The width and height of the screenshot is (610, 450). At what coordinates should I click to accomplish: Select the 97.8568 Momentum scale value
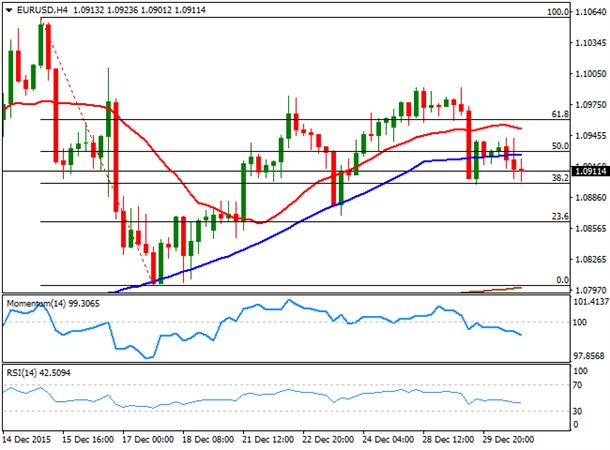(x=591, y=356)
